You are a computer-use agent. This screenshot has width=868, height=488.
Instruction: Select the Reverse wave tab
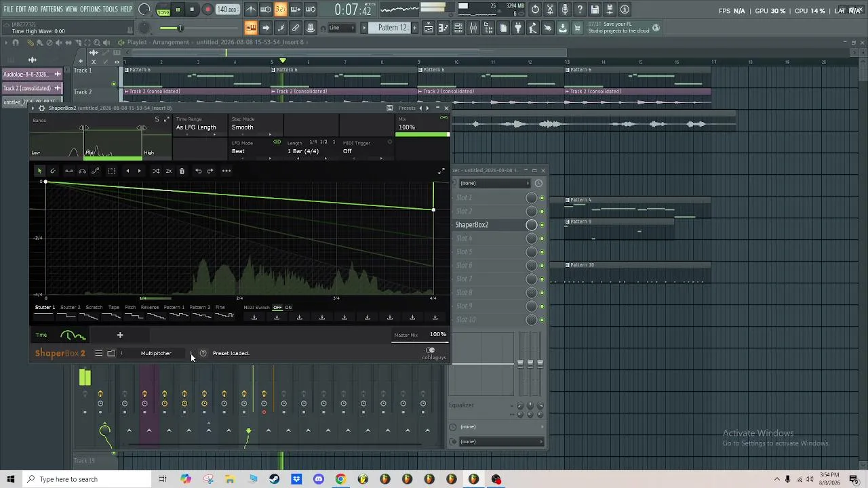[150, 308]
